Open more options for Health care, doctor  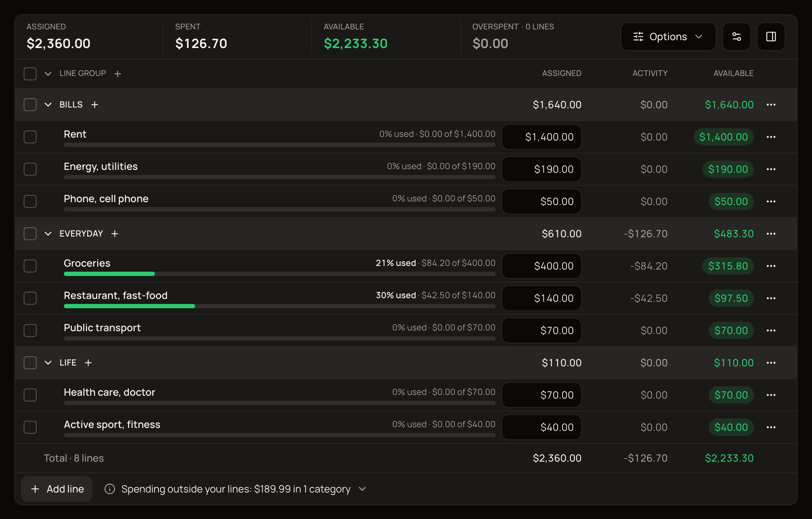[771, 395]
